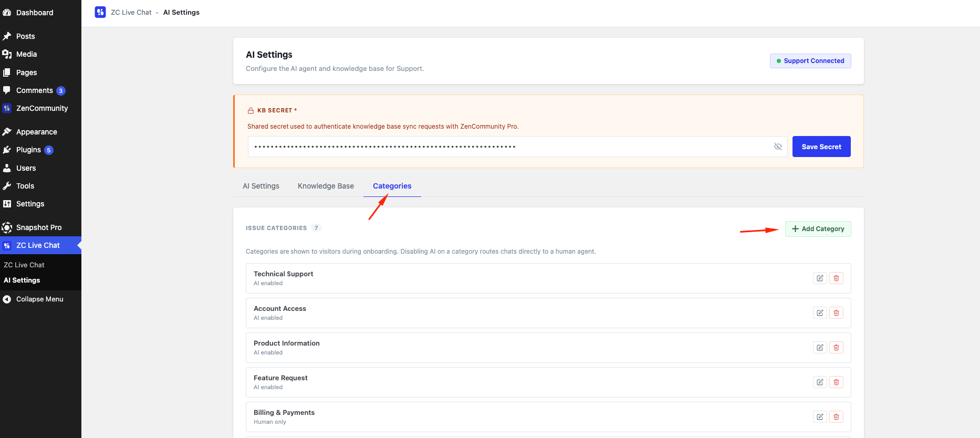Switch to the AI Settings tab
Screen dimensions: 980x438
pos(261,186)
